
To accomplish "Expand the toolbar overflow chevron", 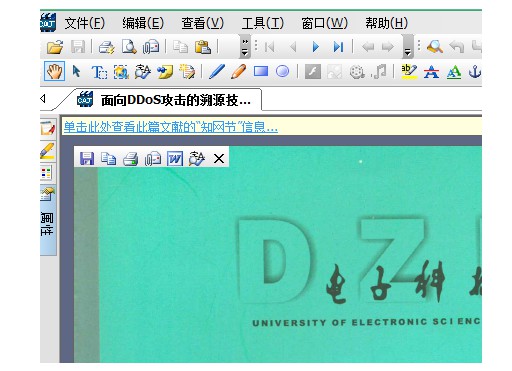I will 245,47.
